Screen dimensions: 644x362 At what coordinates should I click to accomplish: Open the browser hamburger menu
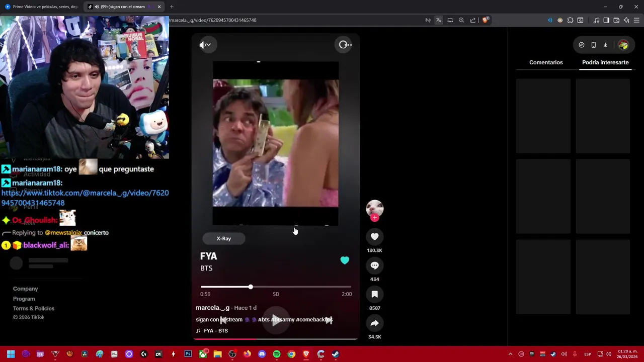636,20
